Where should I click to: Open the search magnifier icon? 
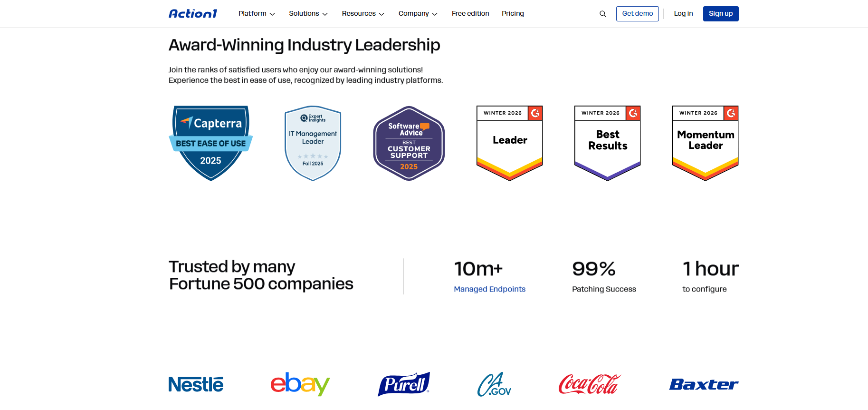[603, 14]
